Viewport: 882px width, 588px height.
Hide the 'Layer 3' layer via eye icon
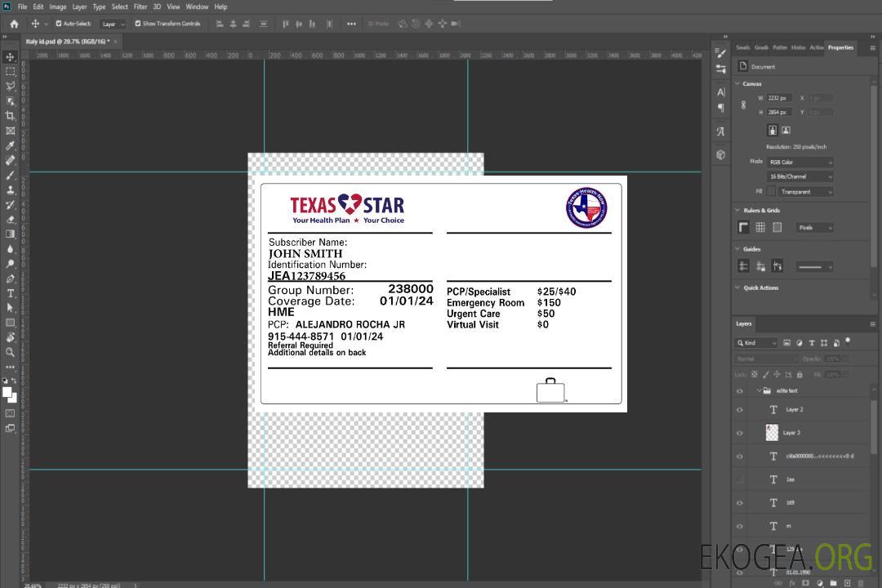pos(740,433)
